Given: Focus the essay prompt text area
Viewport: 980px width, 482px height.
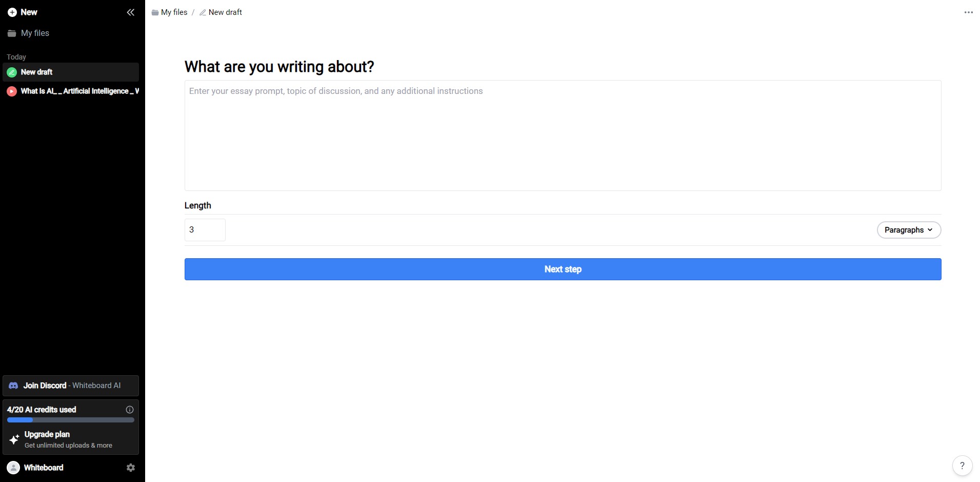Looking at the screenshot, I should (x=563, y=136).
